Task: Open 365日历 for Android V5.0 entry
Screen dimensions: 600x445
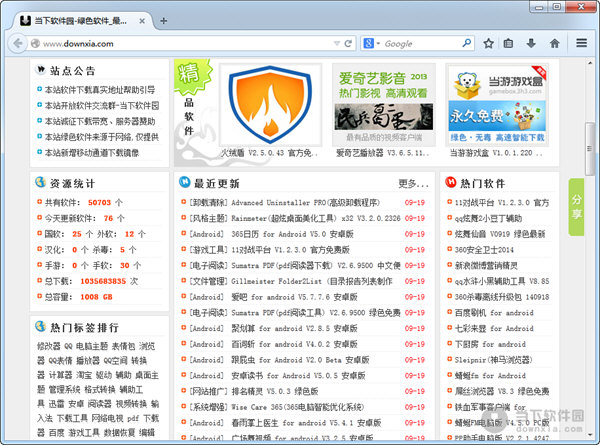Action: 292,234
